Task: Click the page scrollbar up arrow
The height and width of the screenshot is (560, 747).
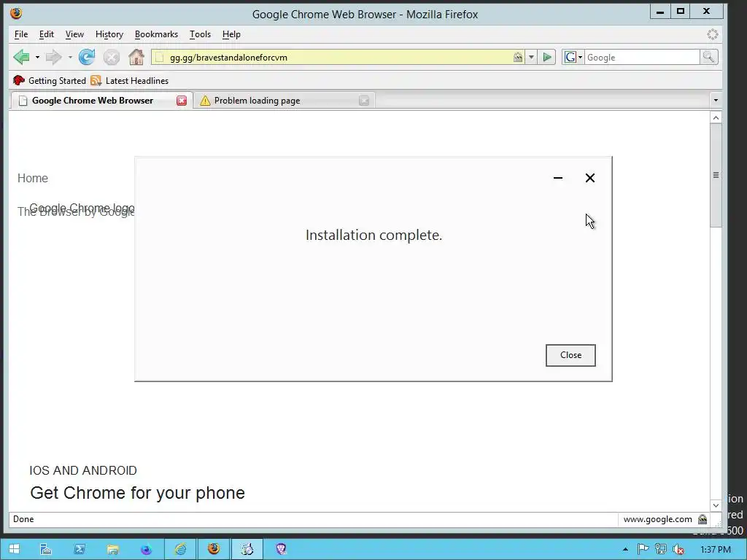Action: [x=716, y=117]
